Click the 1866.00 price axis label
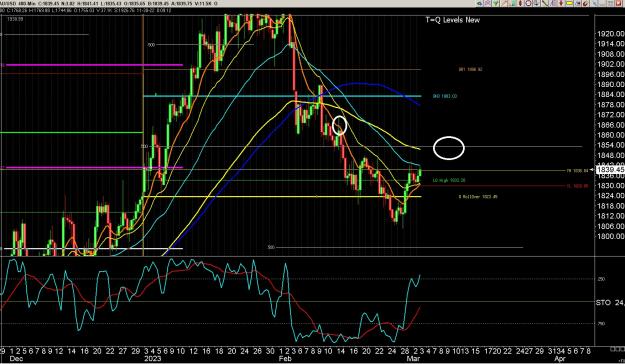625x364 pixels. tap(610, 125)
